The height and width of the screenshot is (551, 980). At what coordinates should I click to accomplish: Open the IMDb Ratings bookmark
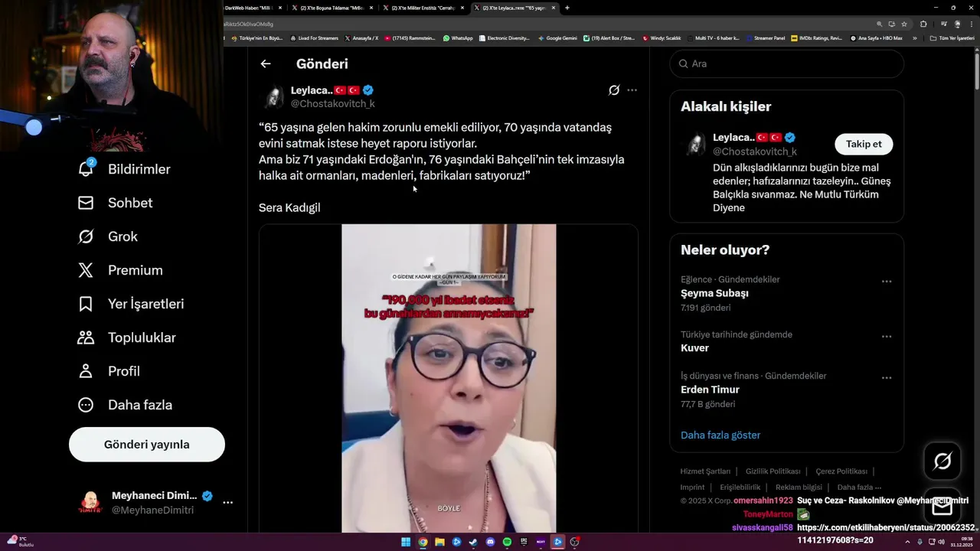(x=817, y=38)
